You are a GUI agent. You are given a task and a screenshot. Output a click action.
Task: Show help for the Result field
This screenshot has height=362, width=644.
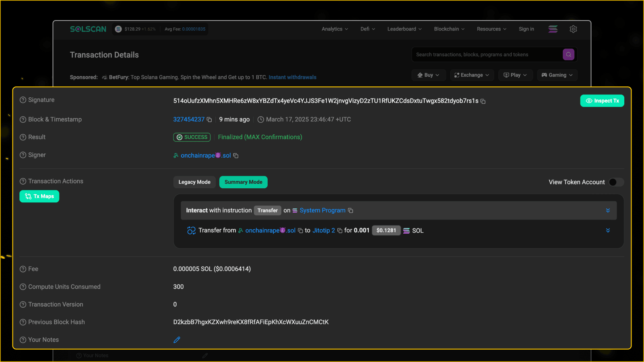(x=23, y=137)
